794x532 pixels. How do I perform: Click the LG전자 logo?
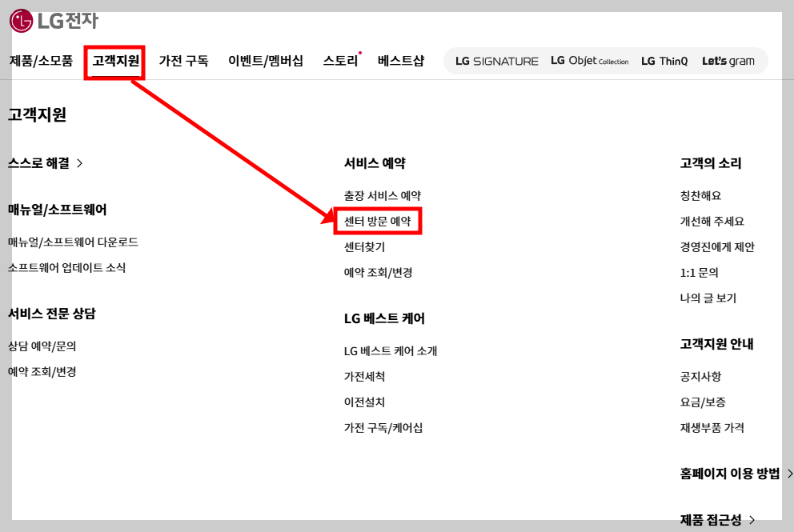(54, 20)
